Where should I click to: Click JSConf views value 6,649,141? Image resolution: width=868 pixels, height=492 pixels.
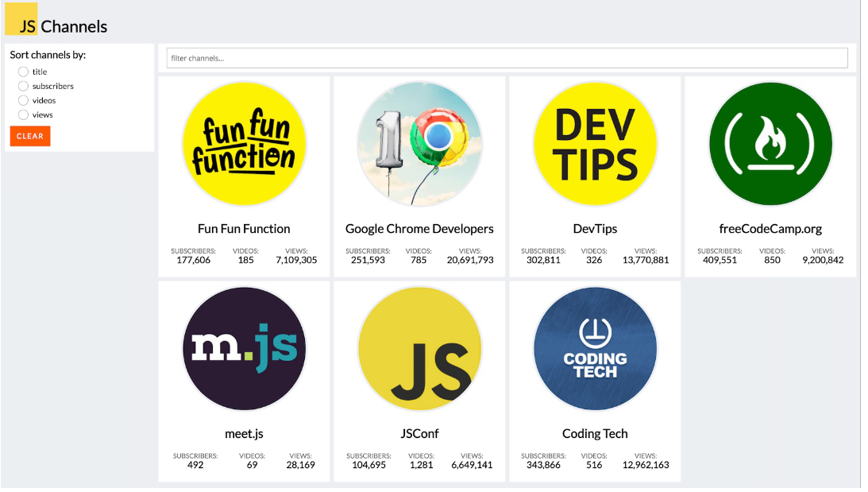click(x=472, y=465)
